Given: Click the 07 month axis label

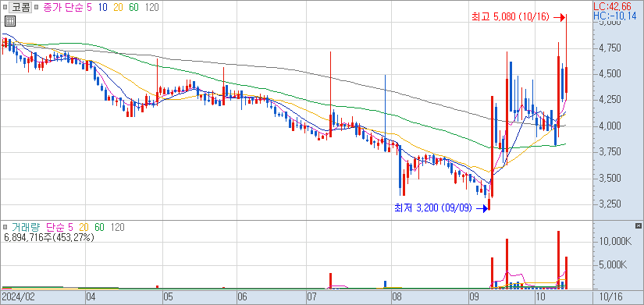Looking at the screenshot, I should 312,296.
